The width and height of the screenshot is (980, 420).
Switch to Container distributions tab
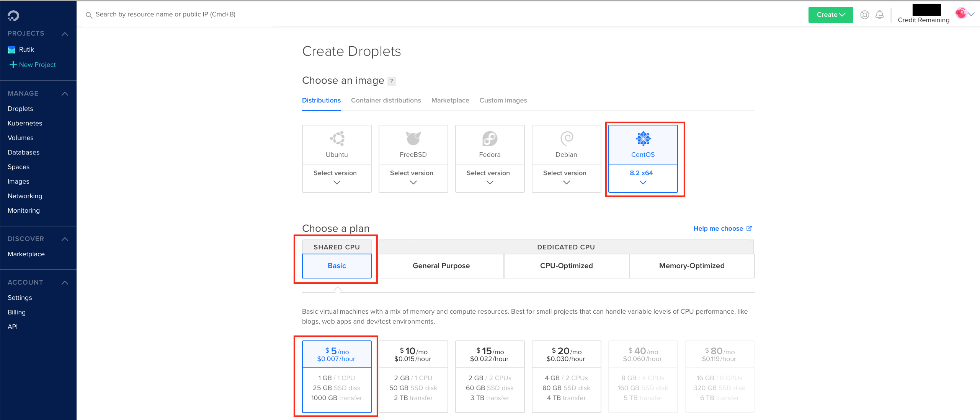pos(386,100)
